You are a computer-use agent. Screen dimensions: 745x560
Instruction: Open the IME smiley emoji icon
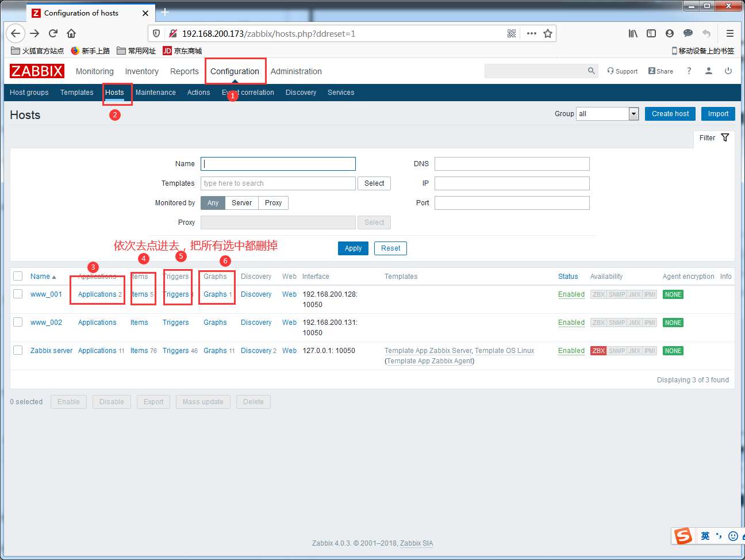click(x=733, y=536)
